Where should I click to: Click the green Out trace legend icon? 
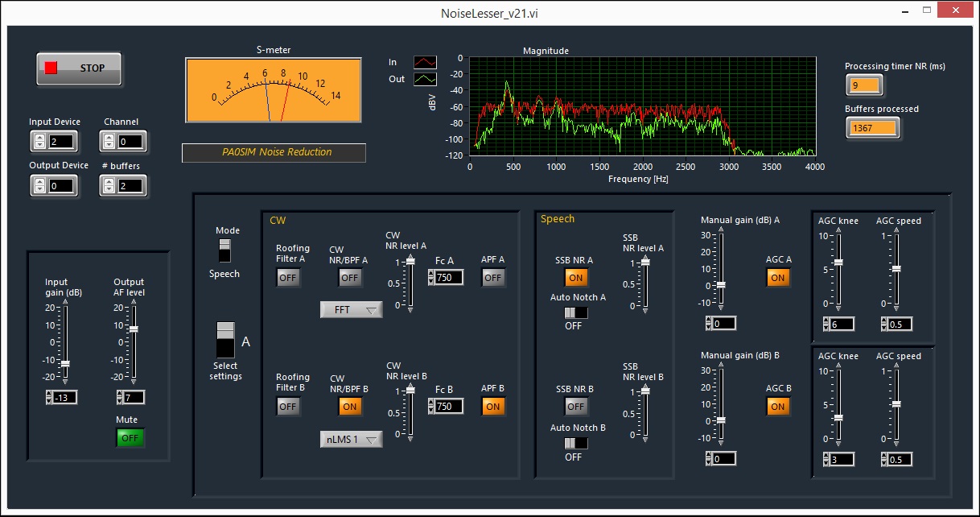426,79
